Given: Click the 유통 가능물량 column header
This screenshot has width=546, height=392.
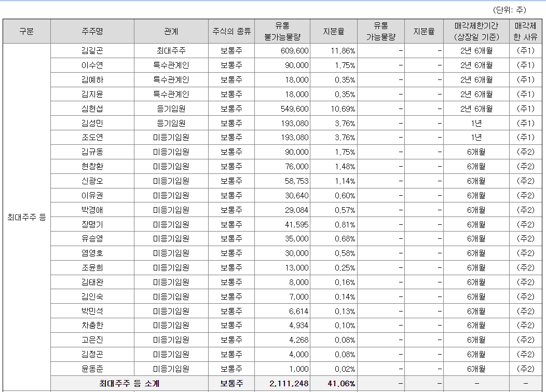Looking at the screenshot, I should 381,31.
